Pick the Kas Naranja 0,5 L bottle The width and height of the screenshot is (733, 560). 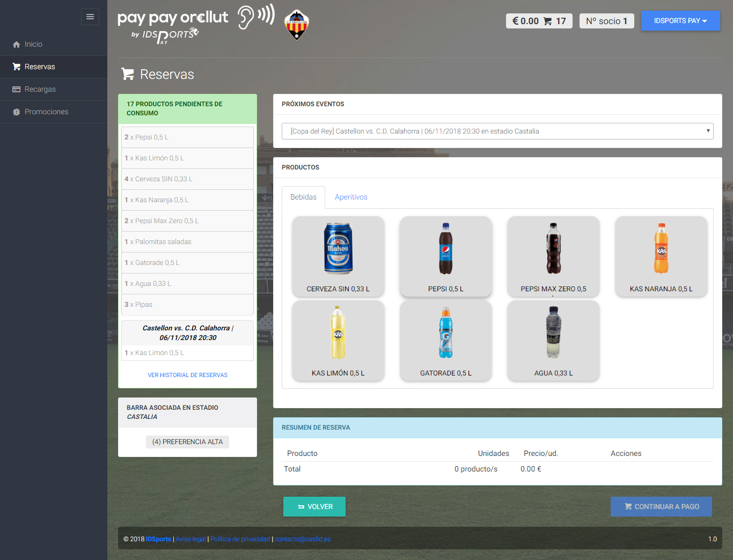(661, 256)
